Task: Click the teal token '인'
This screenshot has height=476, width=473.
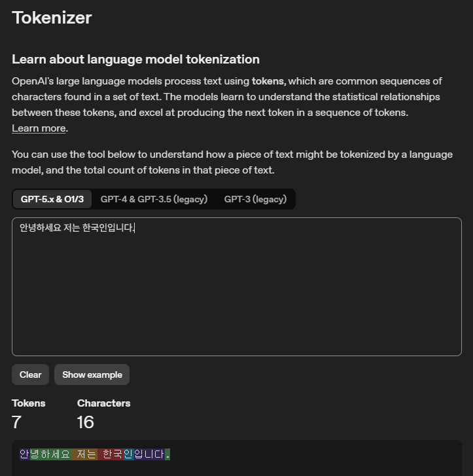Action: 128,454
